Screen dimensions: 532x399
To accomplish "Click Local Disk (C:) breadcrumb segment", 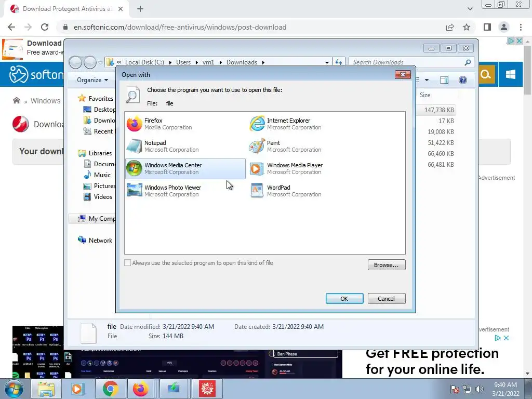I will click(144, 62).
